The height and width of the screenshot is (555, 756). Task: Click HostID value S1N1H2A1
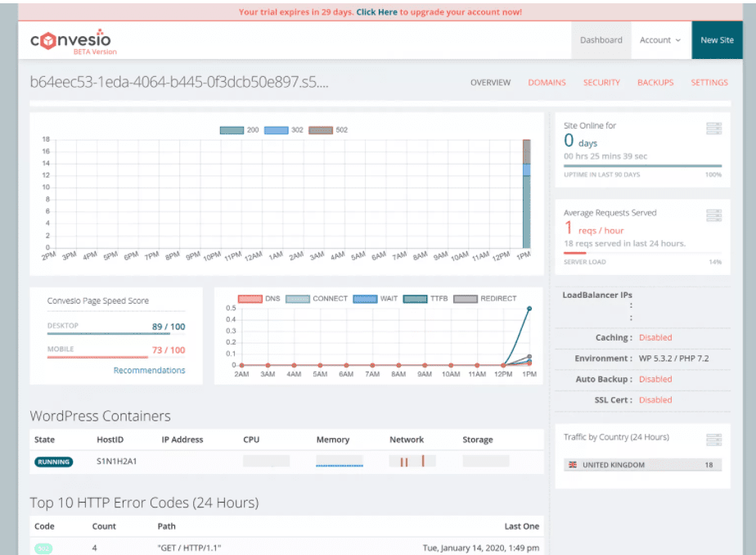[117, 462]
